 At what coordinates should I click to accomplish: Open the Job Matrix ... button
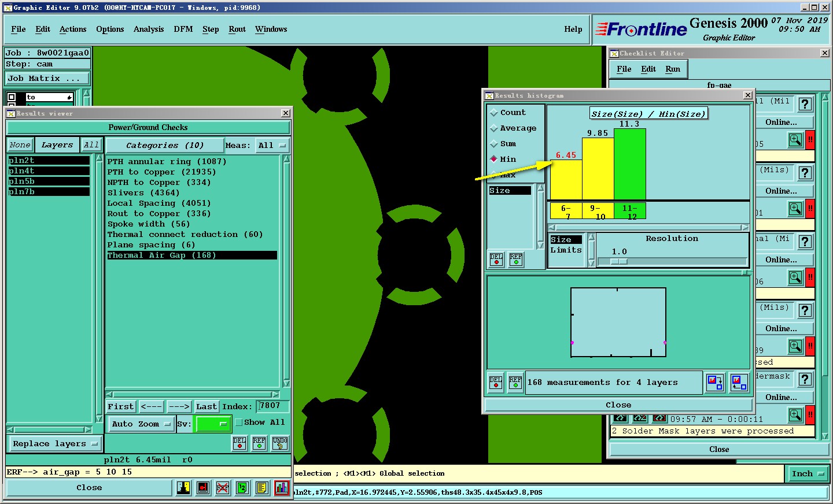pyautogui.click(x=48, y=79)
